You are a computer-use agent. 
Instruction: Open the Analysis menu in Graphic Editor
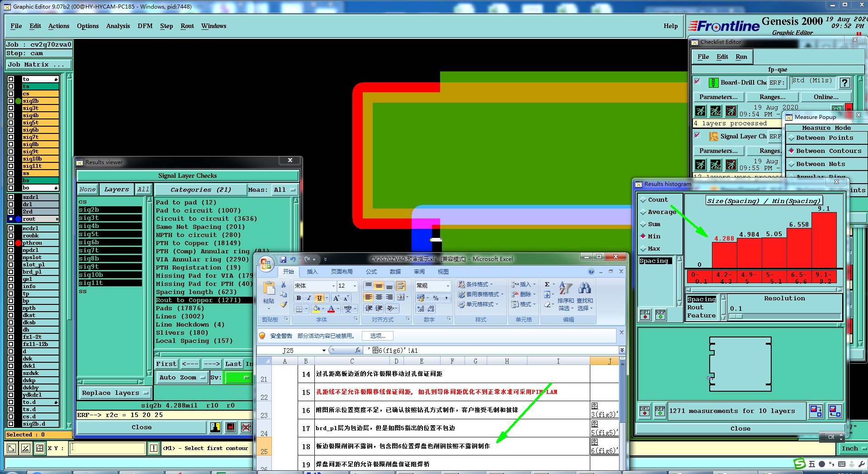pyautogui.click(x=118, y=26)
